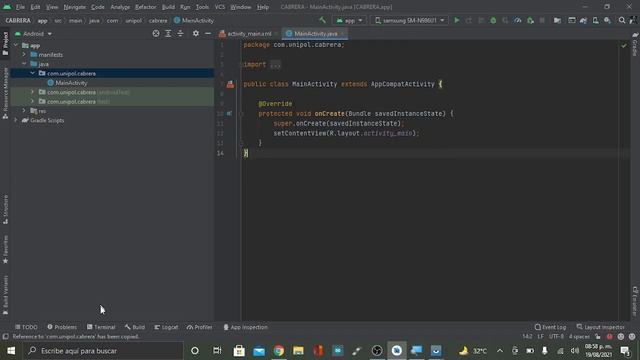Click the inspection checkmark in editor corner

624,46
